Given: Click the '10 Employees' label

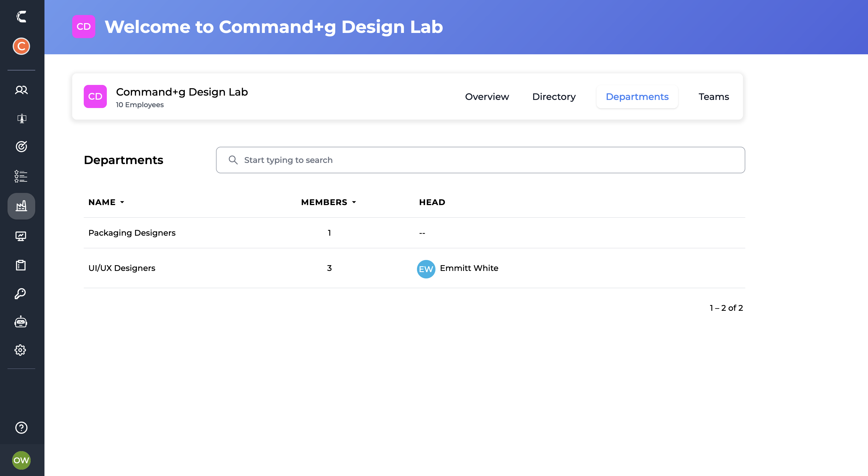Looking at the screenshot, I should coord(140,105).
